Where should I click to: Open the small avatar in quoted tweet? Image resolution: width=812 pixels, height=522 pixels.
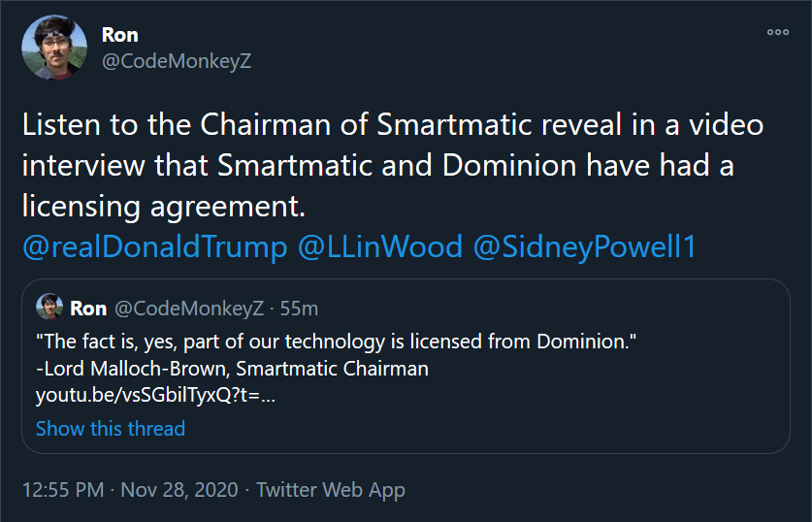pos(49,308)
